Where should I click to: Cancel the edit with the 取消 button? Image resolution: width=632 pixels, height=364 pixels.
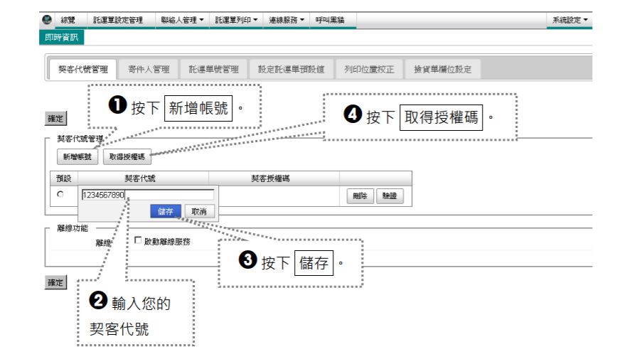pyautogui.click(x=199, y=211)
